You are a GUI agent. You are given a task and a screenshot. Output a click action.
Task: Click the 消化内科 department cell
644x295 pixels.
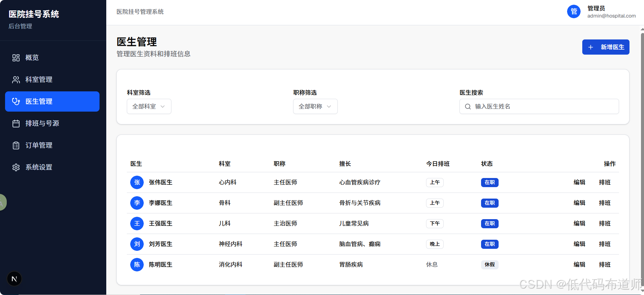tap(230, 265)
